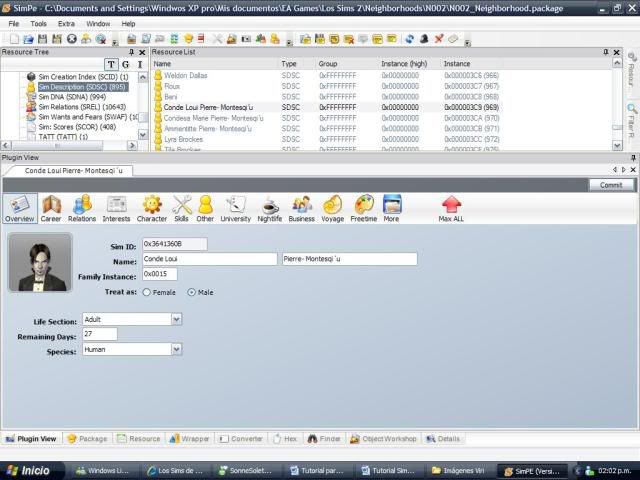Click the Commit button
Screen dimensions: 640x480
click(611, 185)
